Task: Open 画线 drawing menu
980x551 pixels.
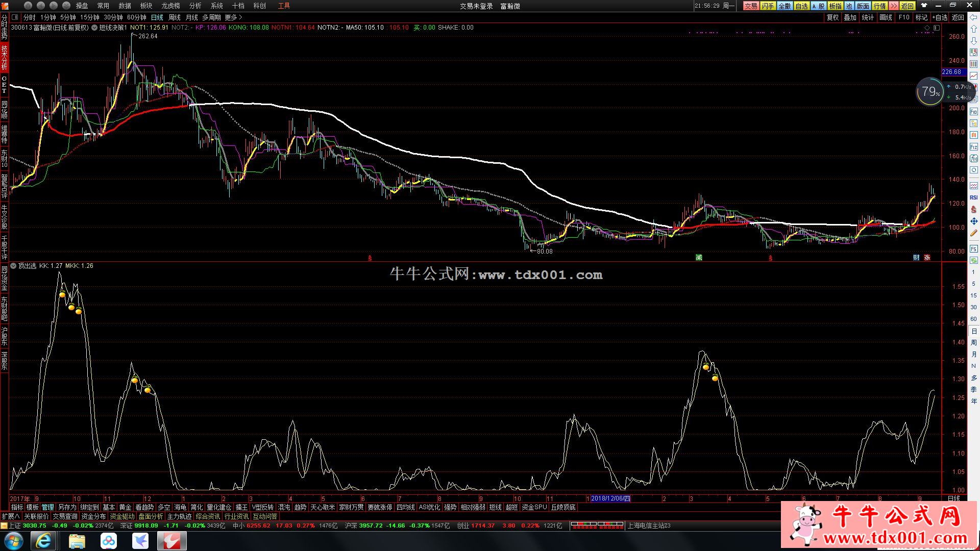Action: coord(886,17)
